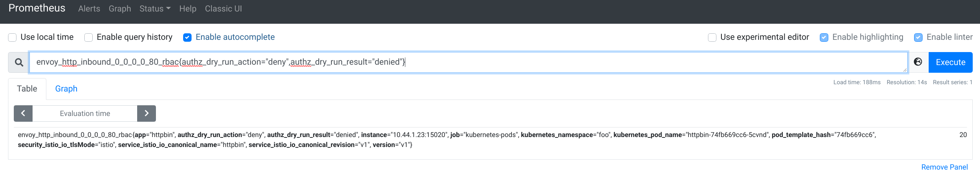This screenshot has width=980, height=178.
Task: Toggle the Enable highlighting checkbox
Action: click(x=824, y=38)
